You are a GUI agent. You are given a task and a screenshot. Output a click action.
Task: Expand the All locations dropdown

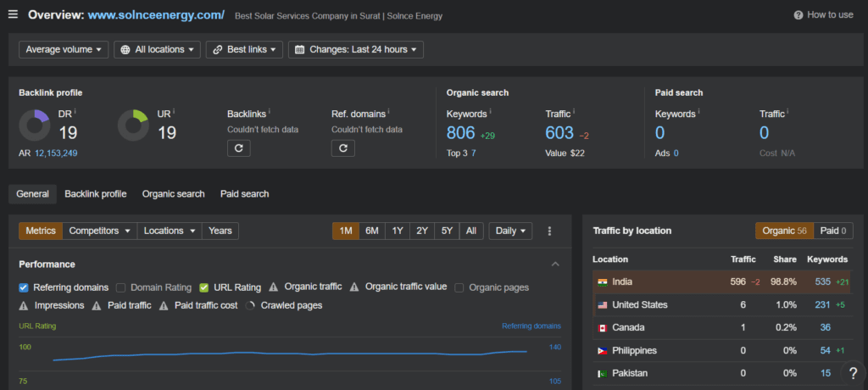157,49
